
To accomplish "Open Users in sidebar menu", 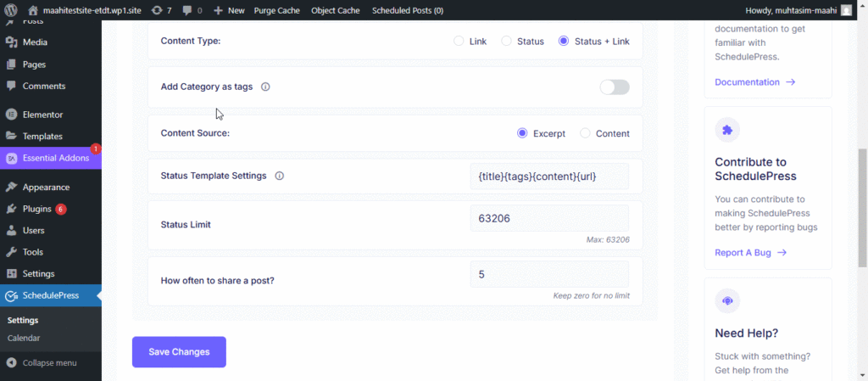I will pos(33,230).
